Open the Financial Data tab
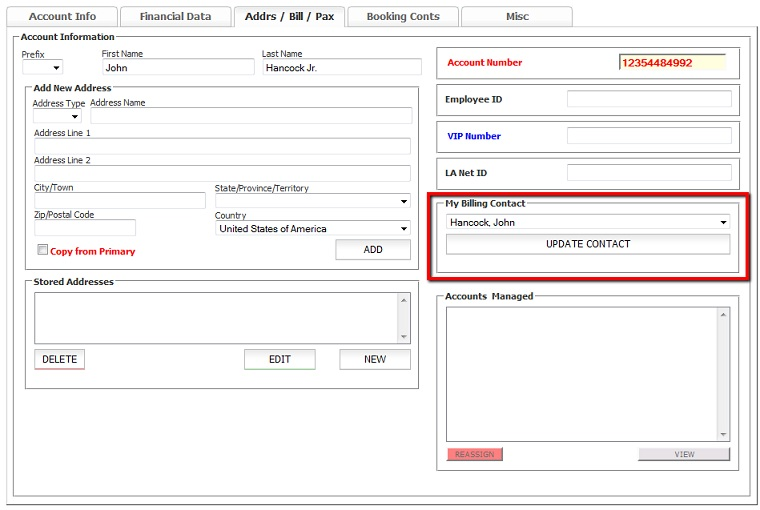The width and height of the screenshot is (760, 510). point(175,17)
